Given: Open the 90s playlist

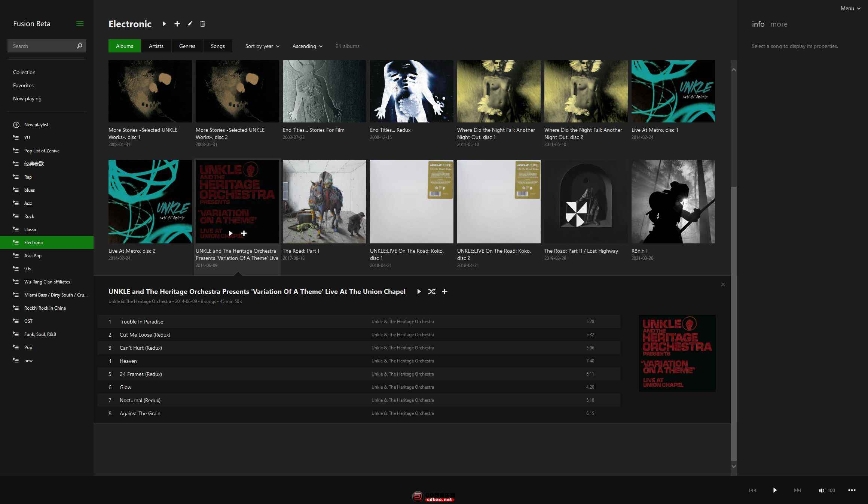Looking at the screenshot, I should 47,268.
